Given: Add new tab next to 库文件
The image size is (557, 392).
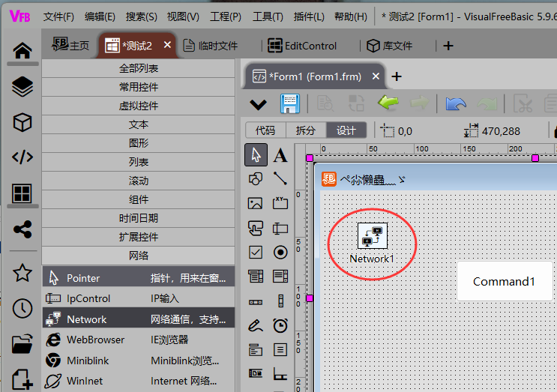Looking at the screenshot, I should (448, 46).
